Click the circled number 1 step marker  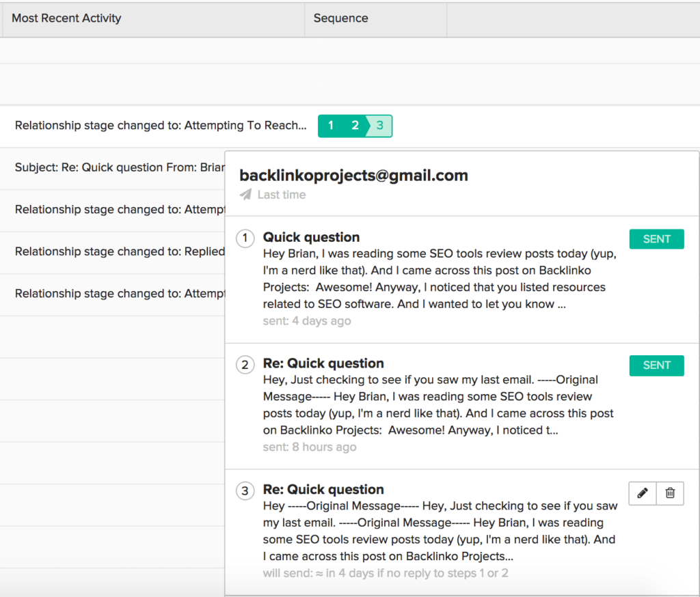pos(245,238)
